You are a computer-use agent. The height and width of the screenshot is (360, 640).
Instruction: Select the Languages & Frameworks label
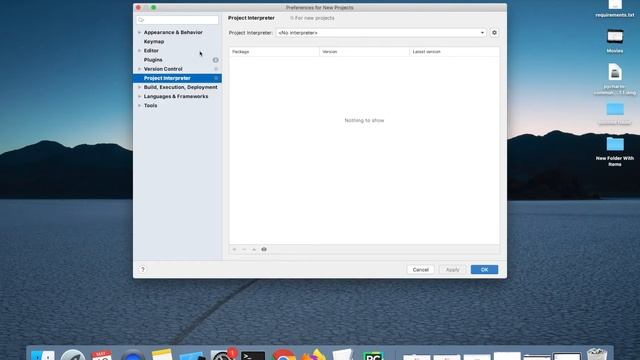tap(176, 96)
